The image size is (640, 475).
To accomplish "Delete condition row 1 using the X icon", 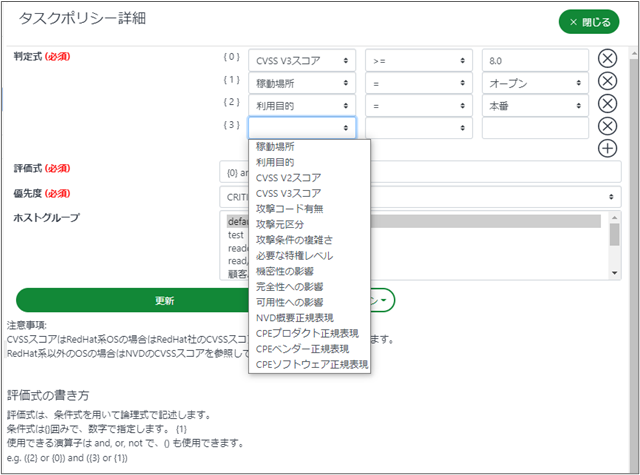I will (607, 82).
